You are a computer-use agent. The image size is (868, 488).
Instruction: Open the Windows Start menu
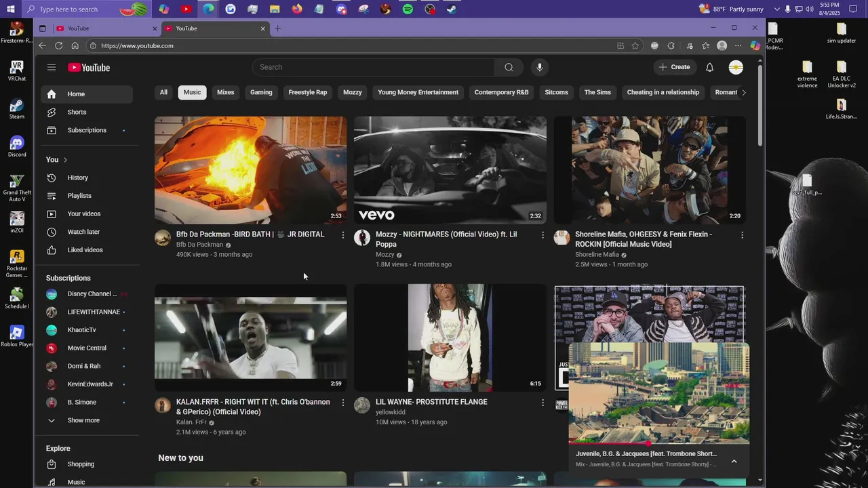point(11,9)
